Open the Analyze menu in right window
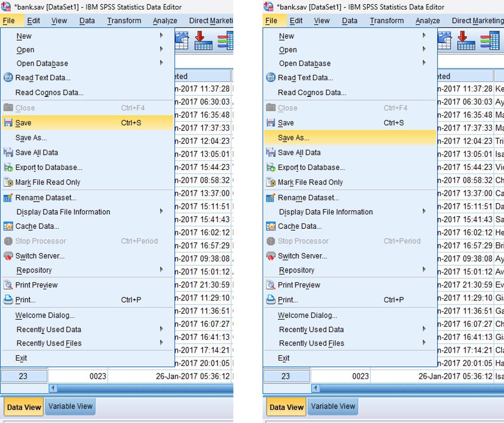 pos(427,21)
